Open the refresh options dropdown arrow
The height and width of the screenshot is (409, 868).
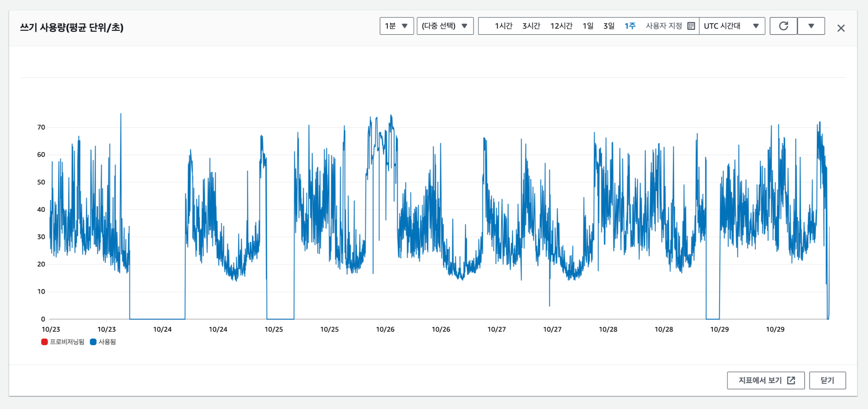click(811, 26)
